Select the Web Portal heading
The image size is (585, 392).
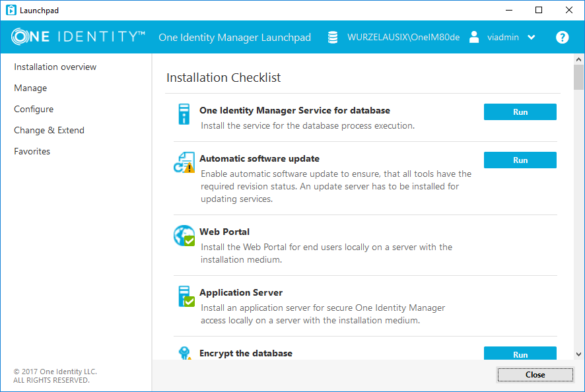[x=224, y=232]
